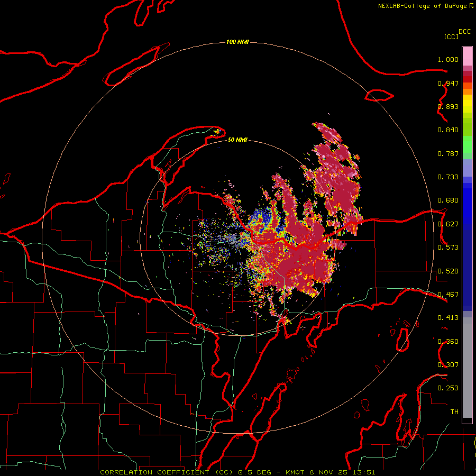Click the 0.787 color scale value

click(448, 153)
